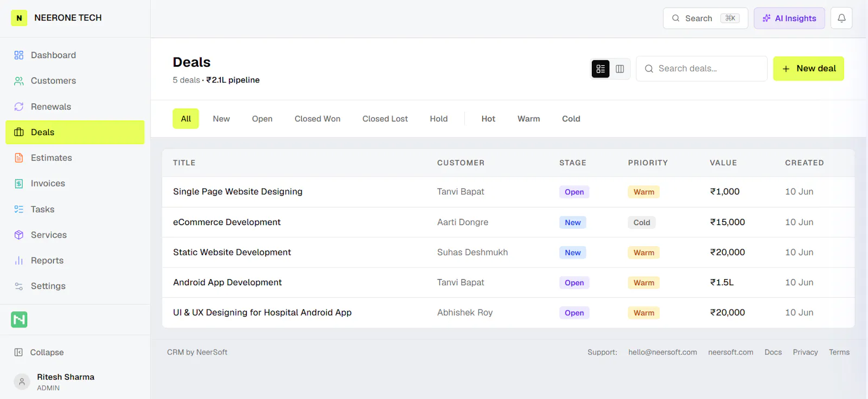Click the plus icon on New deal
Screen dimensions: 868x399
786,69
